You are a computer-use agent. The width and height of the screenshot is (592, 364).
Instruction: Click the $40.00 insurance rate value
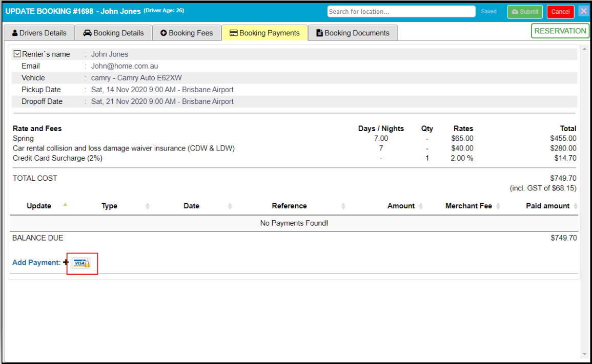462,148
